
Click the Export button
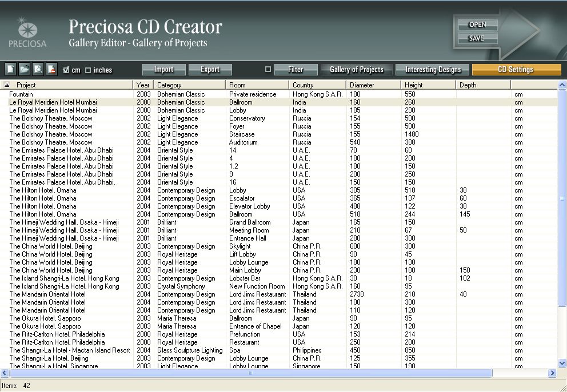(x=210, y=70)
